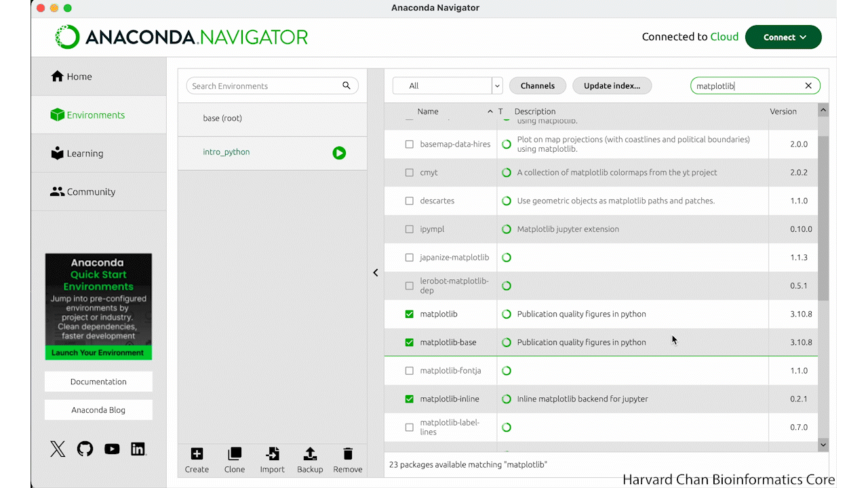The height and width of the screenshot is (488, 868).
Task: Toggle the matplotlib-inline package checkbox
Action: pos(409,399)
